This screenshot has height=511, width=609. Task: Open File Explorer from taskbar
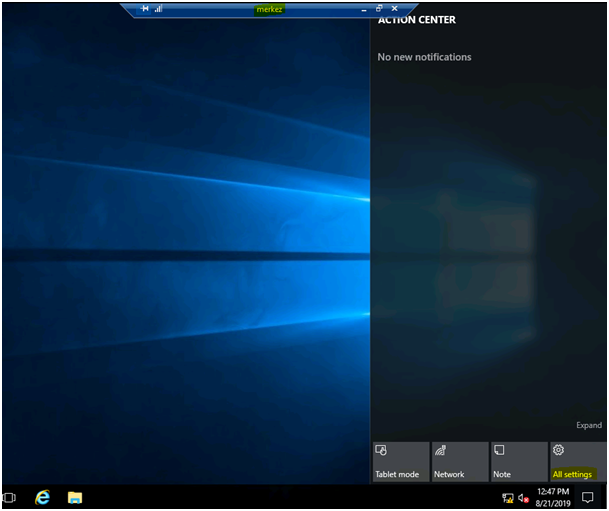point(75,497)
